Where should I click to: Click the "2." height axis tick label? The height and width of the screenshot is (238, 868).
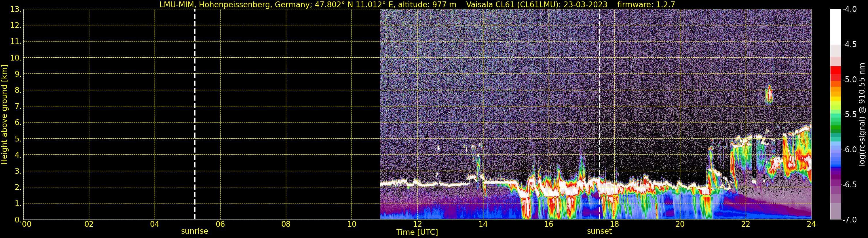coord(18,188)
